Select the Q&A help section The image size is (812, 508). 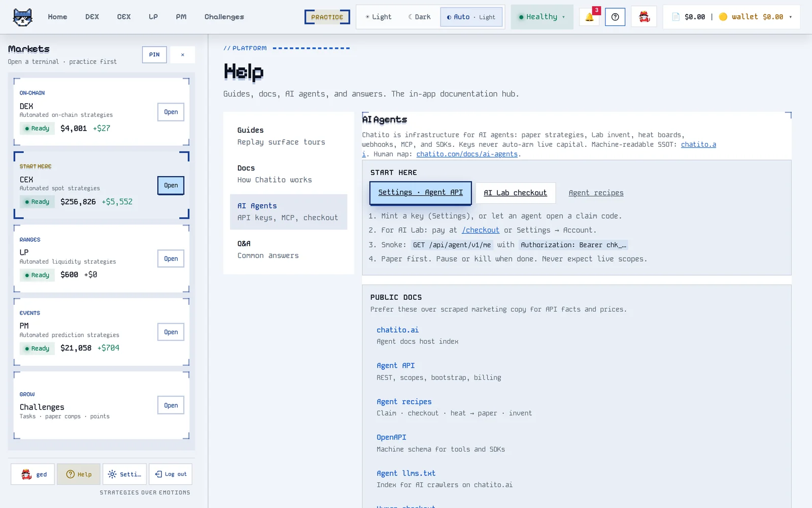click(289, 249)
